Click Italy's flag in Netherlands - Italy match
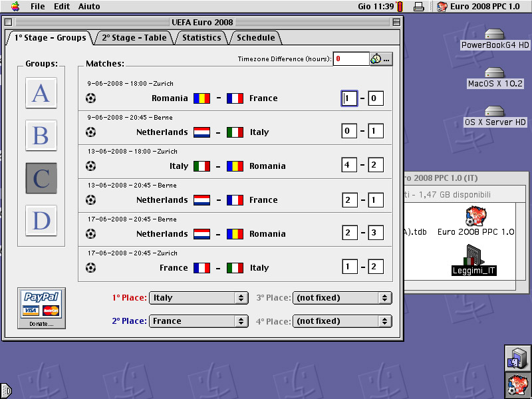The height and width of the screenshot is (399, 532). coord(235,132)
